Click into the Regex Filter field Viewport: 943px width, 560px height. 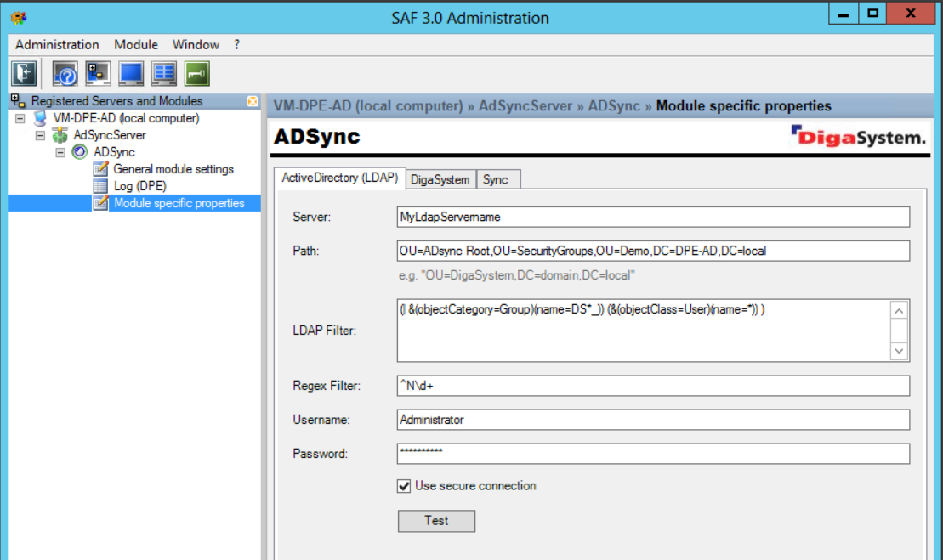(x=652, y=386)
